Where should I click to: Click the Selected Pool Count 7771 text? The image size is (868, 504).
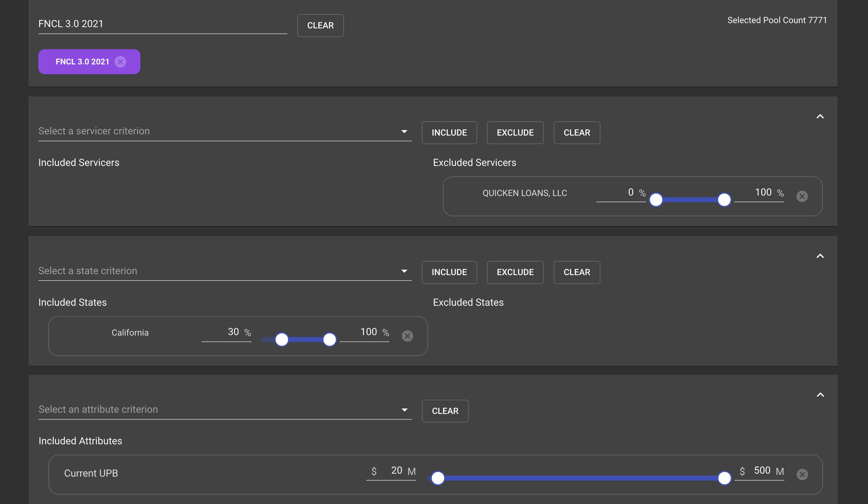coord(777,20)
